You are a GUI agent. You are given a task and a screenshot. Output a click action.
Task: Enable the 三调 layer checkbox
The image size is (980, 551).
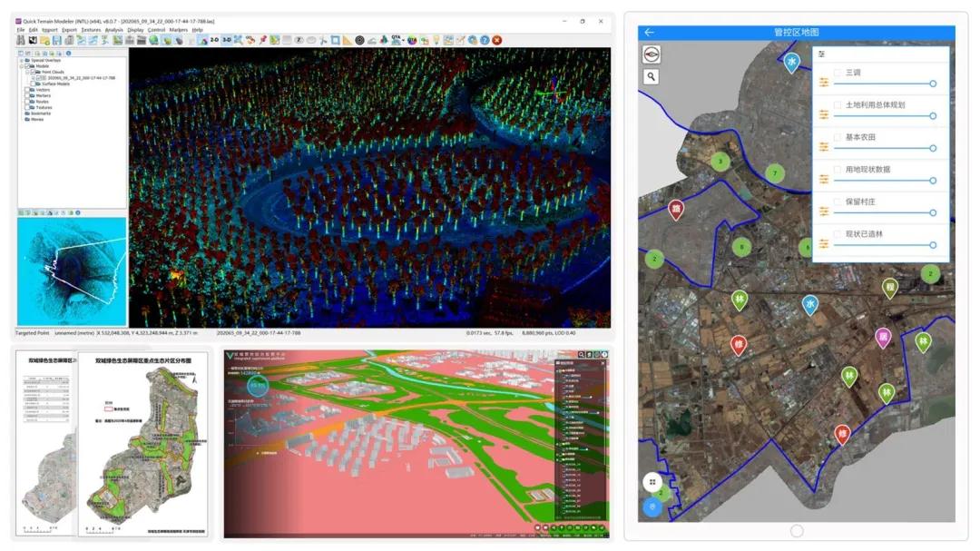(838, 73)
